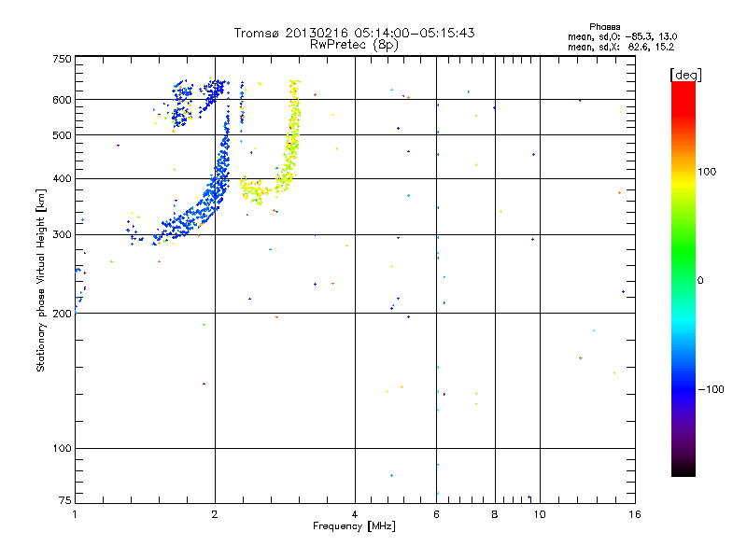Click the x-axis tick label '1'
The image size is (747, 560).
[x=75, y=514]
